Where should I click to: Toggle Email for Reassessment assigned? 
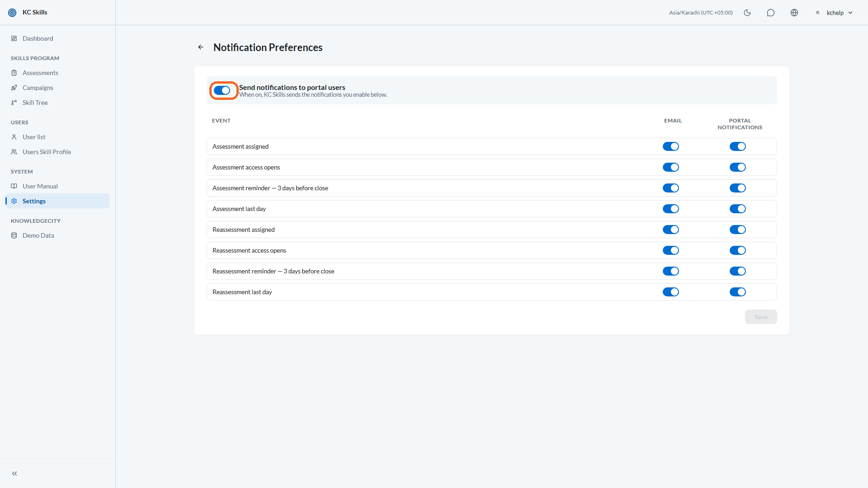[x=671, y=230]
